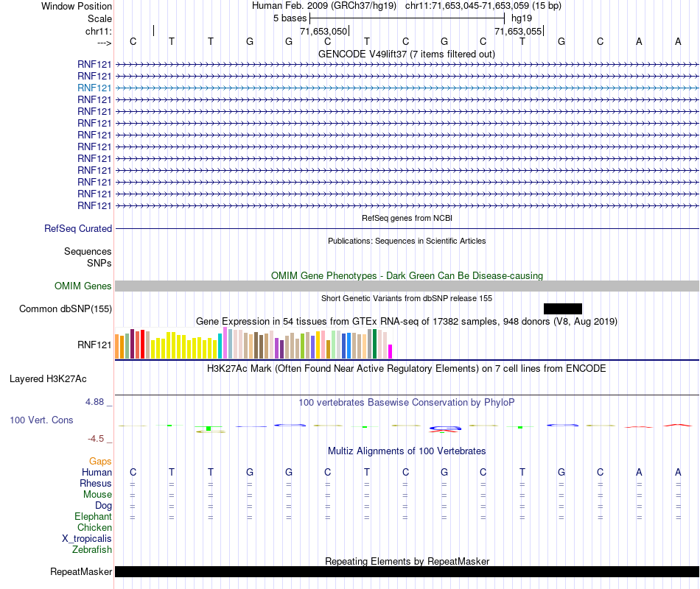The height and width of the screenshot is (589, 700).
Task: Click the 71,653,055 coordinate marker
Action: pyautogui.click(x=518, y=31)
